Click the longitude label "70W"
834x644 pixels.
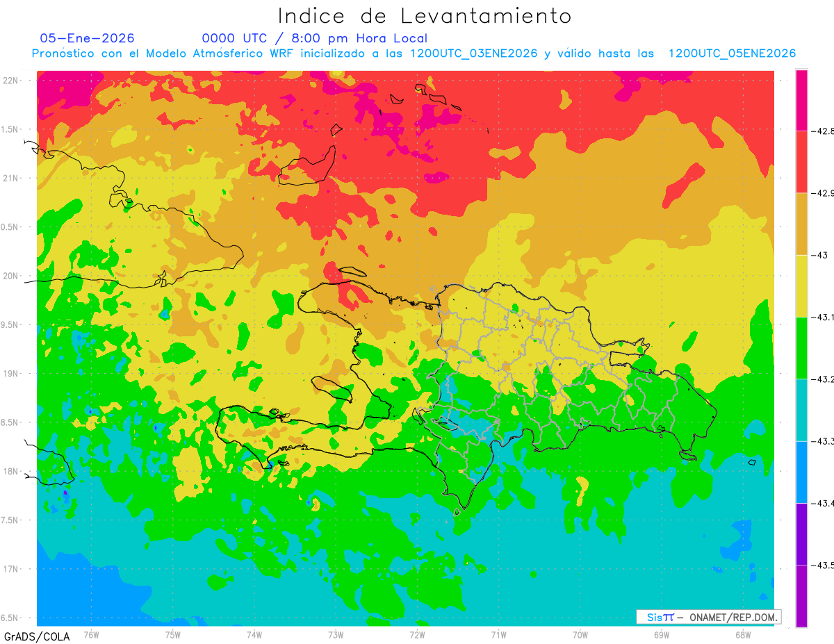[x=580, y=635]
